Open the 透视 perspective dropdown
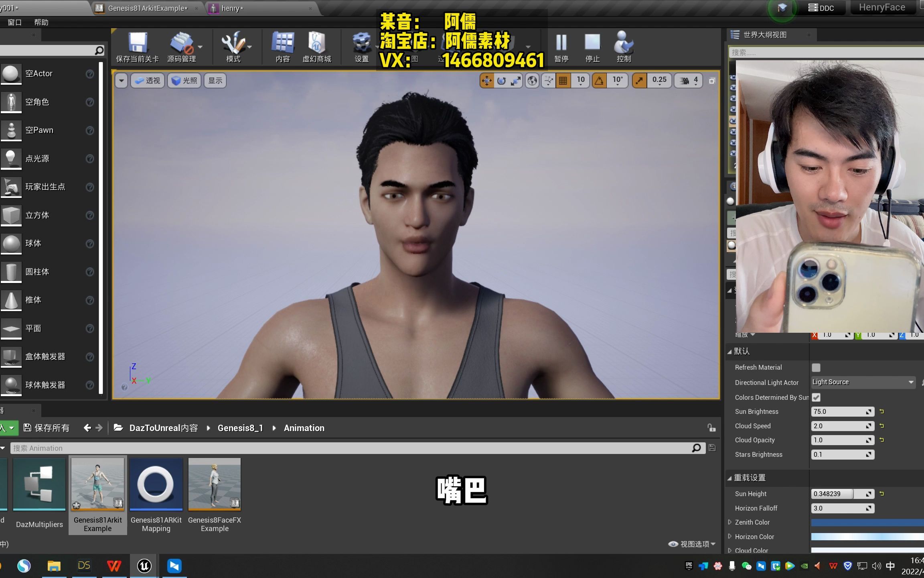924x578 pixels. click(147, 80)
